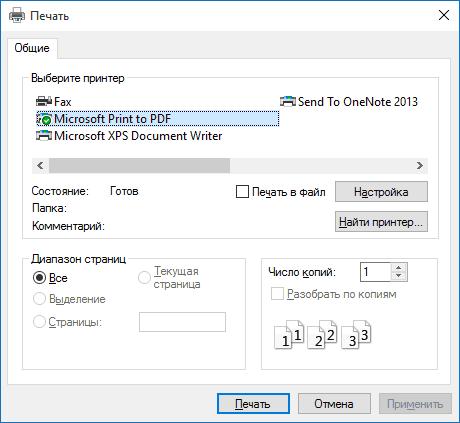Click the Настройка button

coord(381,192)
